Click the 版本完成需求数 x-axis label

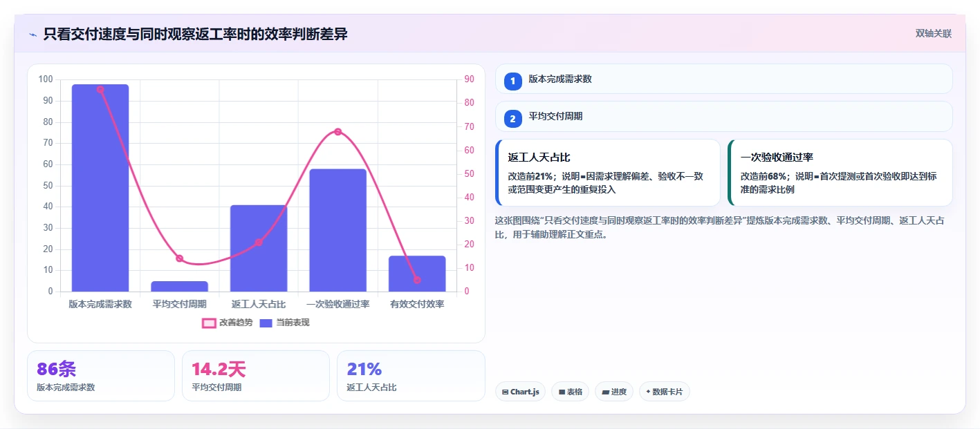point(100,304)
